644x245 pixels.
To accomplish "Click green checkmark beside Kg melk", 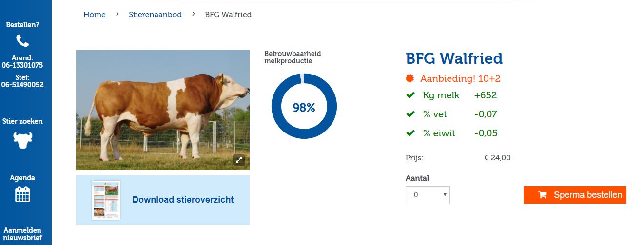I will (410, 95).
